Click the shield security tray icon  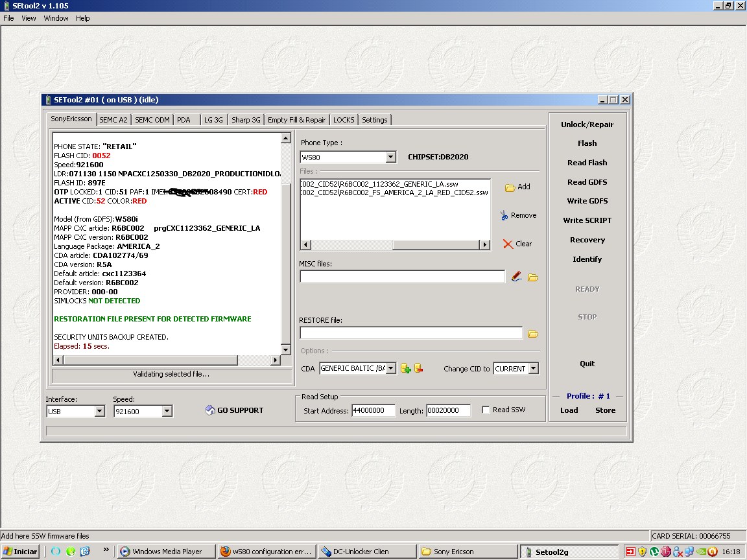pyautogui.click(x=642, y=552)
